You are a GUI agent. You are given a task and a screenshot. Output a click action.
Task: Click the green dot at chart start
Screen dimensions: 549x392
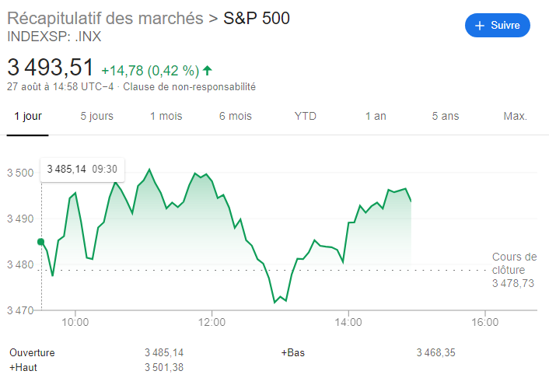[x=41, y=242]
